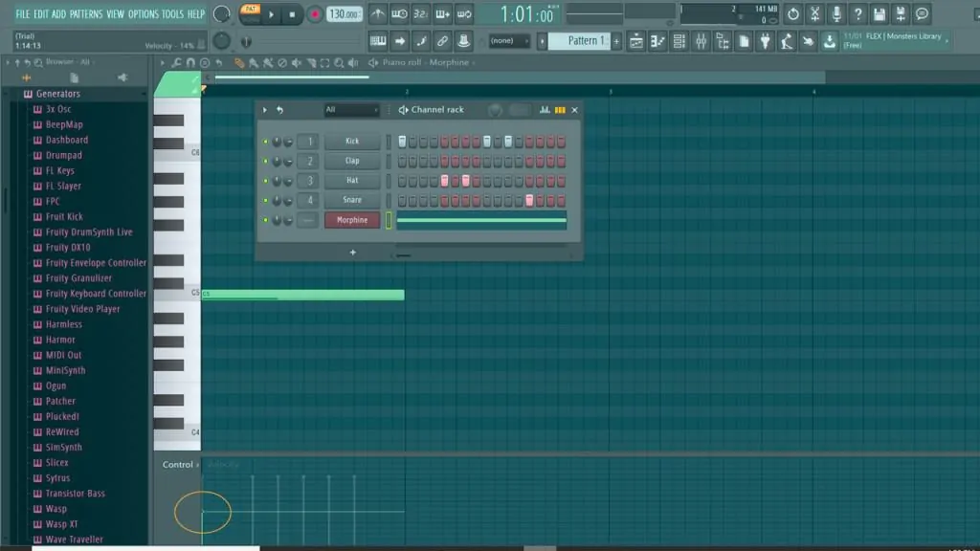Open the 'All' channel filter dropdown
Image resolution: width=980 pixels, height=551 pixels.
[351, 110]
